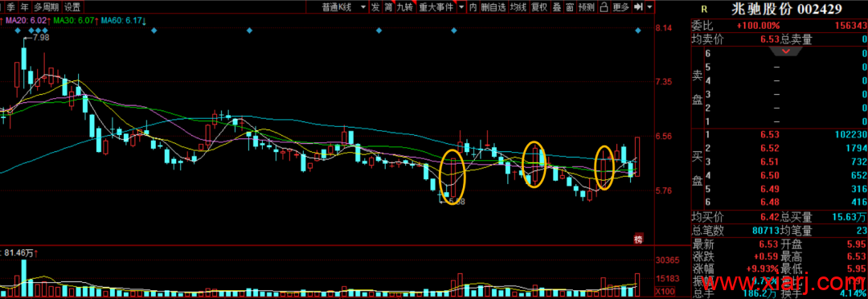
Task: Click the R marker beside the stock name
Action: point(703,9)
